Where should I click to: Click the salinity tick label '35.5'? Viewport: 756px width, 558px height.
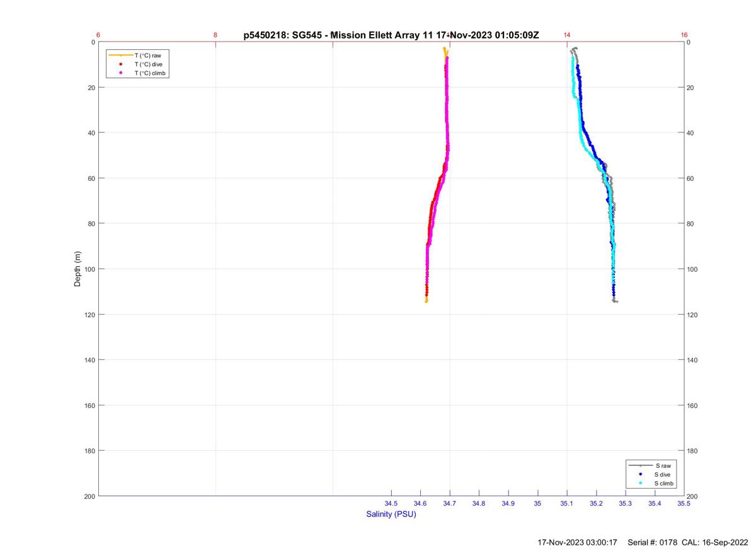[x=684, y=504]
